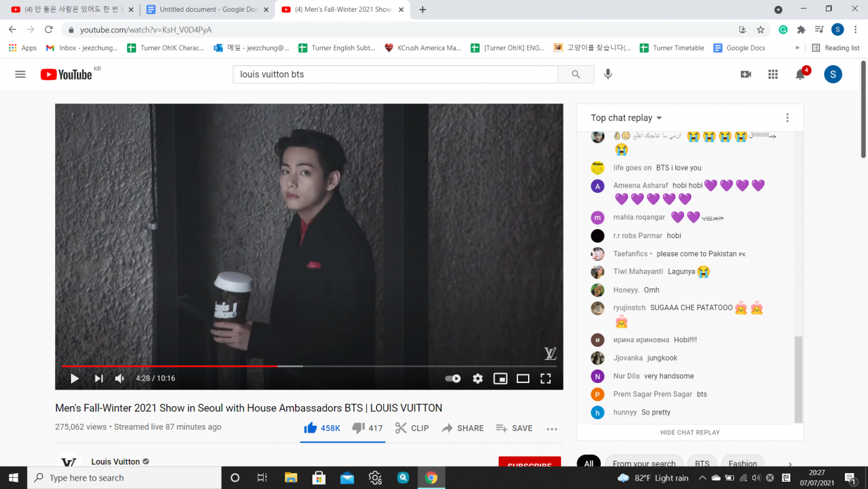Click the Windows taskbar search box
This screenshot has width=868, height=489.
(124, 478)
